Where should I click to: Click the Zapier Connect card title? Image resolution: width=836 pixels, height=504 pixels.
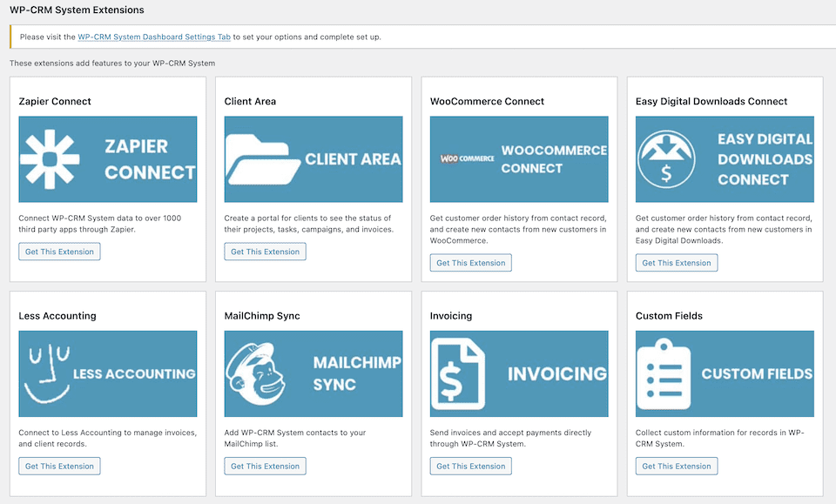(x=55, y=102)
